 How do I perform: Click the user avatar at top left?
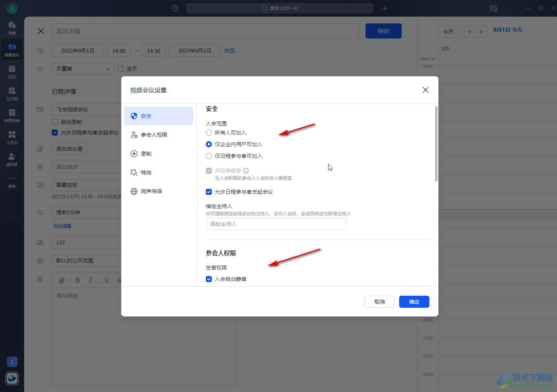pos(12,8)
